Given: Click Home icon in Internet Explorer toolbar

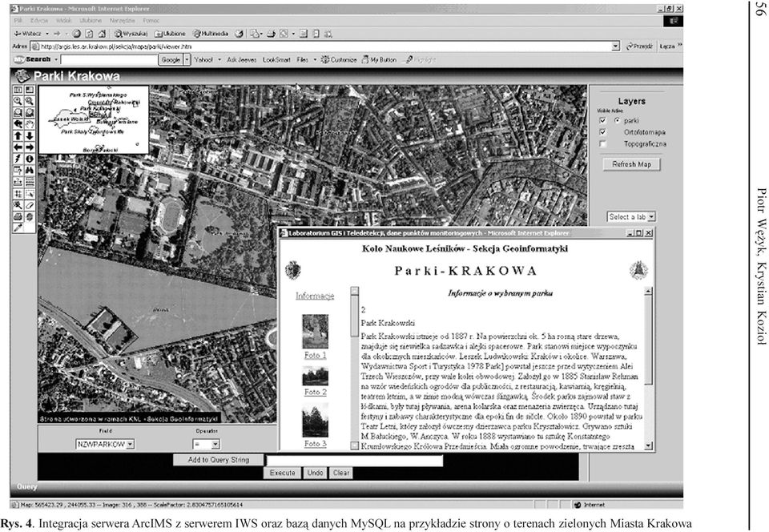Looking at the screenshot, I should 102,34.
